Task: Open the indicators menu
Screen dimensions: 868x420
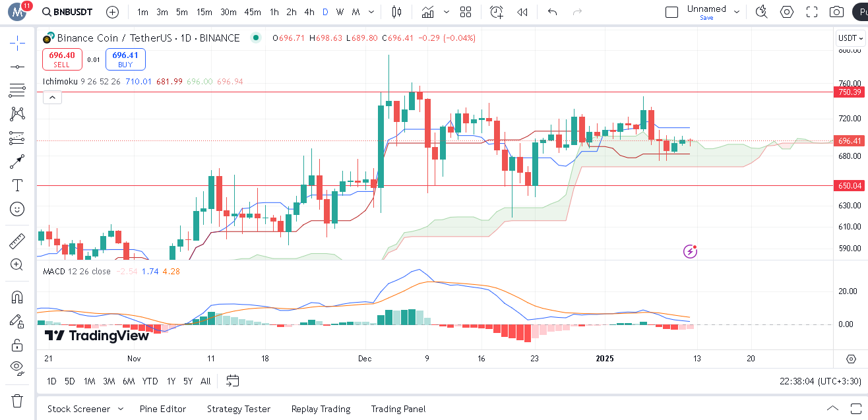Action: click(x=428, y=12)
